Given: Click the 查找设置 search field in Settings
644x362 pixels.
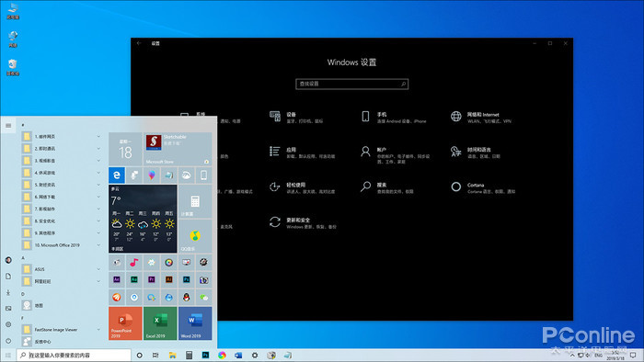Looking at the screenshot, I should (352, 84).
